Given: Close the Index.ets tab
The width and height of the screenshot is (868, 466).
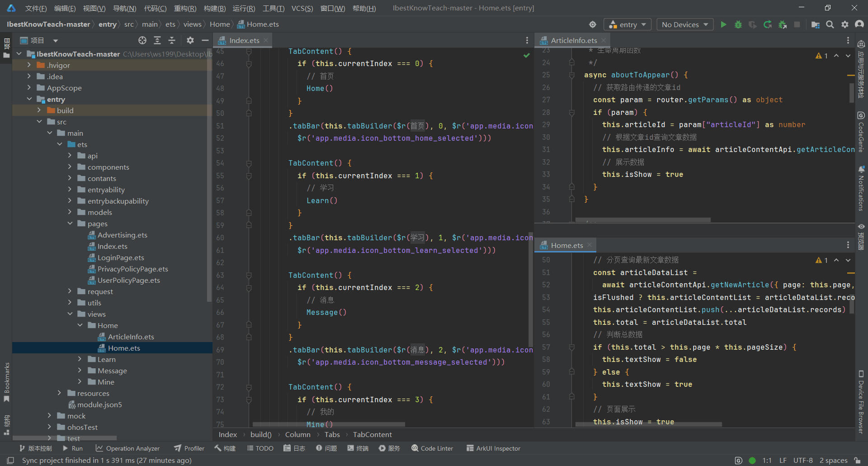Looking at the screenshot, I should [x=266, y=40].
